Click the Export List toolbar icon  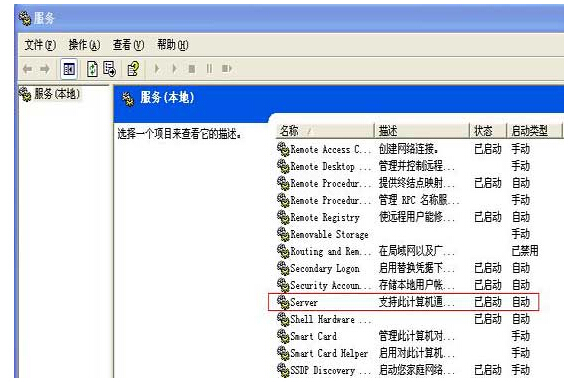110,69
